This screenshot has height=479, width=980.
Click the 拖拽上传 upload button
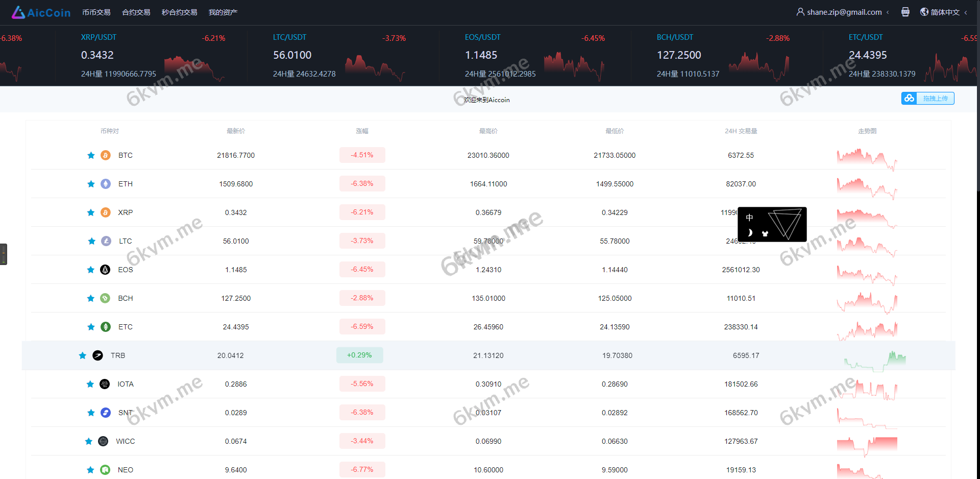click(937, 98)
